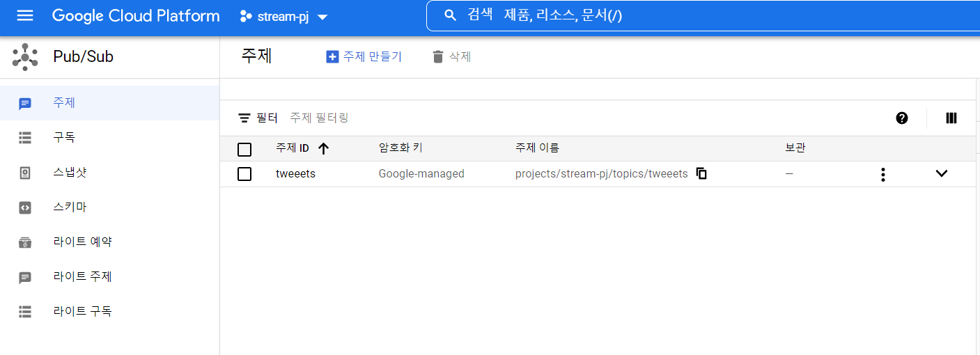Select 라이트 예약 in the sidebar
This screenshot has height=355, width=980.
pos(110,242)
